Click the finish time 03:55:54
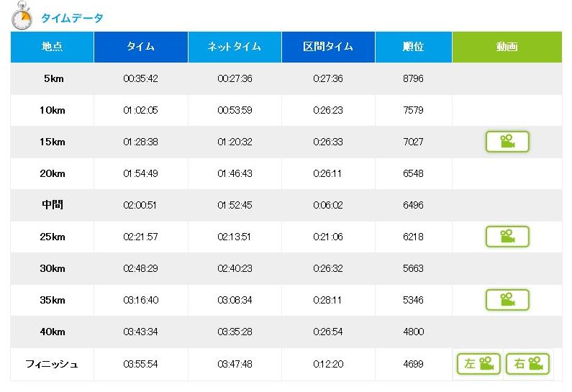Image resolution: width=572 pixels, height=392 pixels. click(140, 364)
